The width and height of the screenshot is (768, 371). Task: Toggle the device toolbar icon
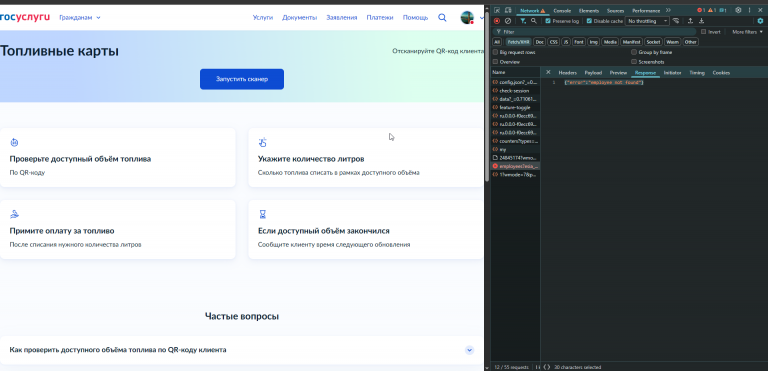point(508,10)
